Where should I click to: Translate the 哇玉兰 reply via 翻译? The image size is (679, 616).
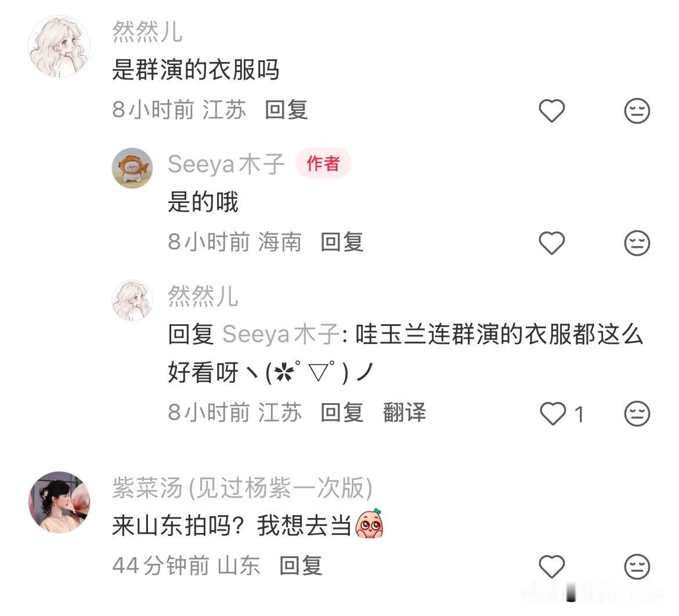tap(404, 412)
